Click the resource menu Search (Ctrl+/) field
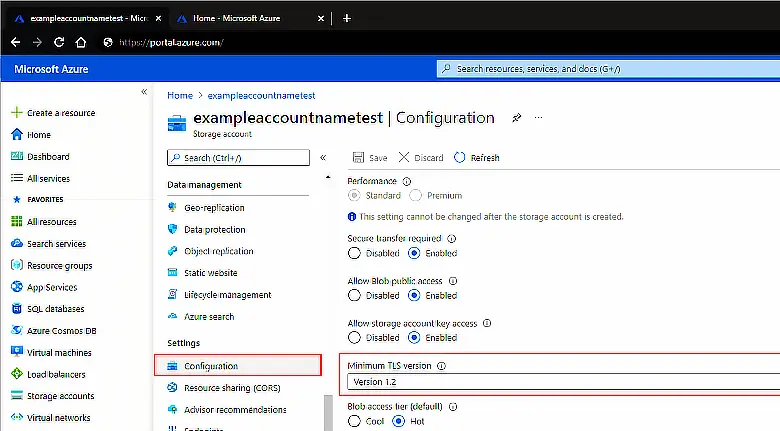This screenshot has height=431, width=780. pos(238,158)
